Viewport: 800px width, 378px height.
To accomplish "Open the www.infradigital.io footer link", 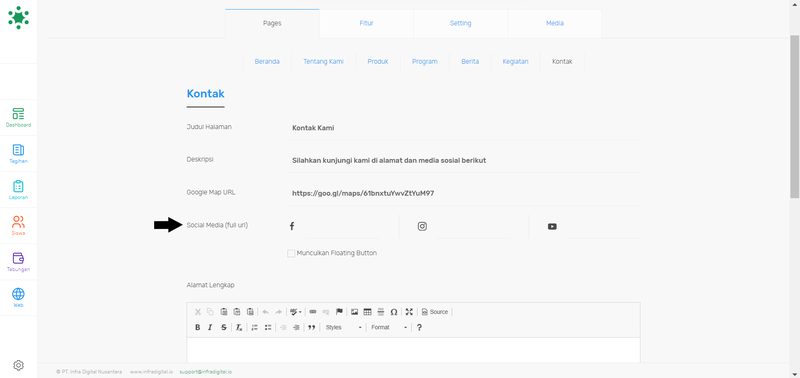I will 151,372.
